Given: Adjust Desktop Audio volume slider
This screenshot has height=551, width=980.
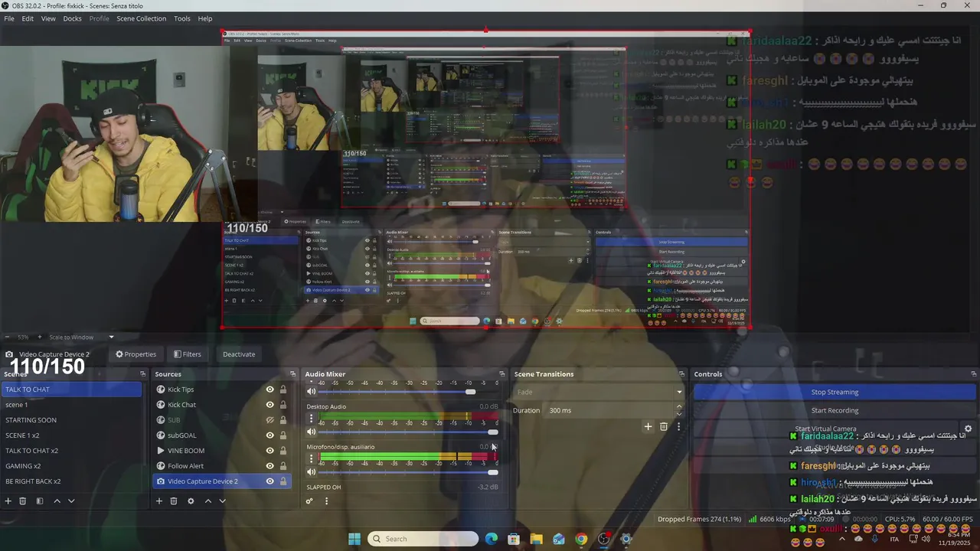Looking at the screenshot, I should (x=492, y=432).
